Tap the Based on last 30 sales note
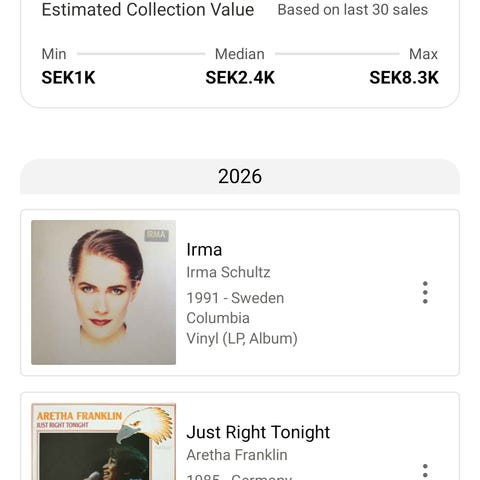Image resolution: width=480 pixels, height=480 pixels. [x=353, y=9]
